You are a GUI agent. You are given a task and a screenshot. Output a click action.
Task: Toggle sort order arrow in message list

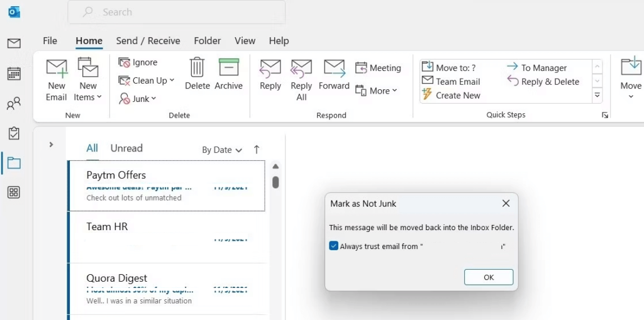point(257,150)
